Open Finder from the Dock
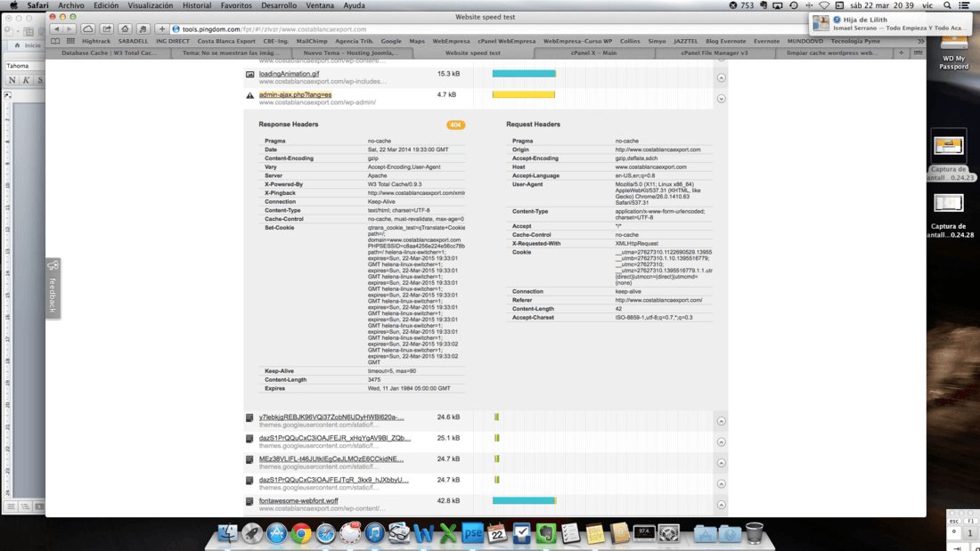This screenshot has width=980, height=551. coord(227,533)
